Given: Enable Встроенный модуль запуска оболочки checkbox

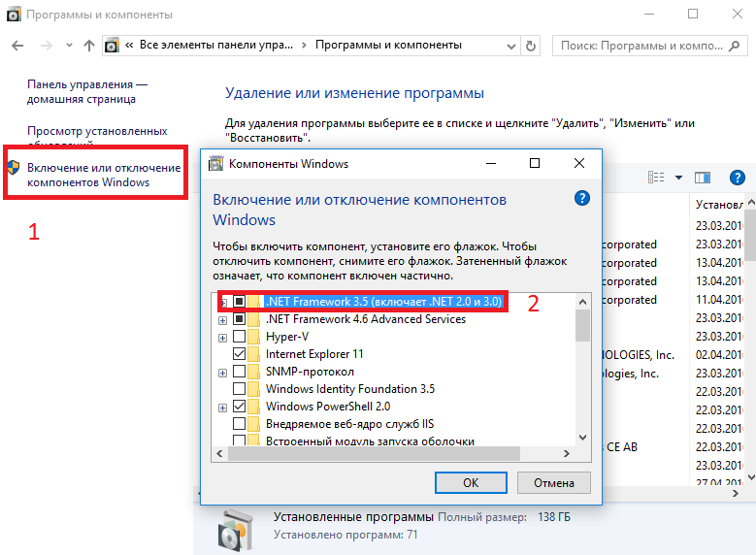Looking at the screenshot, I should click(239, 441).
